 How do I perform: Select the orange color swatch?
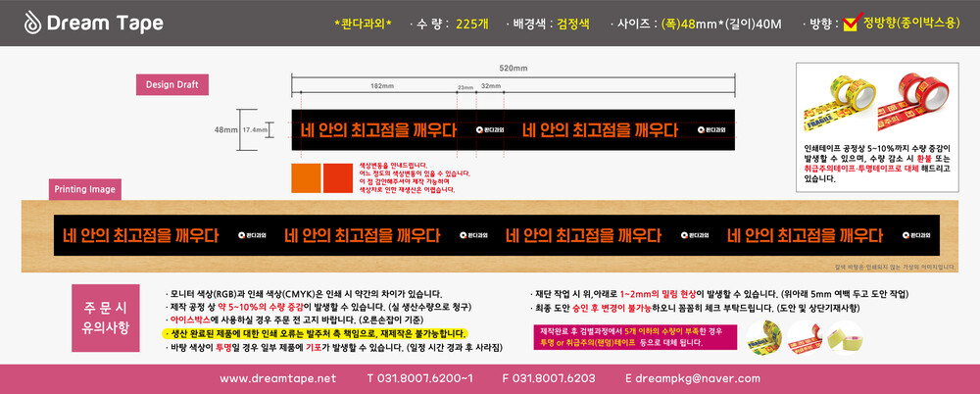pyautogui.click(x=306, y=177)
